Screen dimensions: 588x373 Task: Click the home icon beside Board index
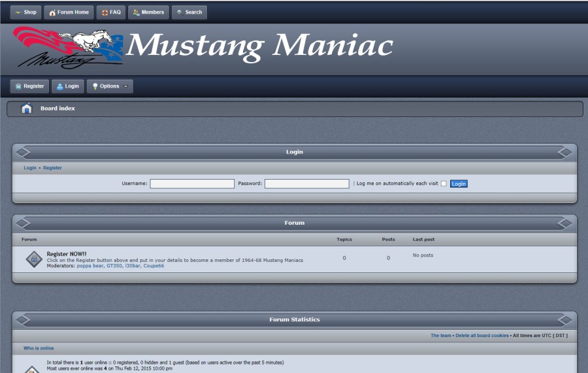pyautogui.click(x=26, y=108)
